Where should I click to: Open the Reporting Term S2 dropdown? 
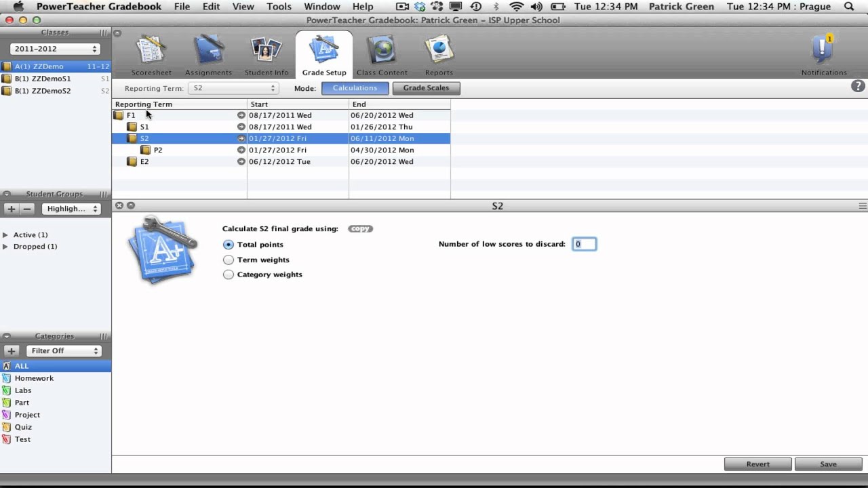click(x=233, y=88)
